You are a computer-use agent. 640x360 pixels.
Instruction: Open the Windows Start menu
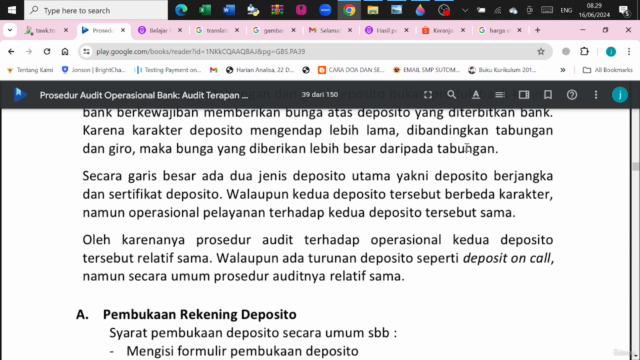point(11,10)
